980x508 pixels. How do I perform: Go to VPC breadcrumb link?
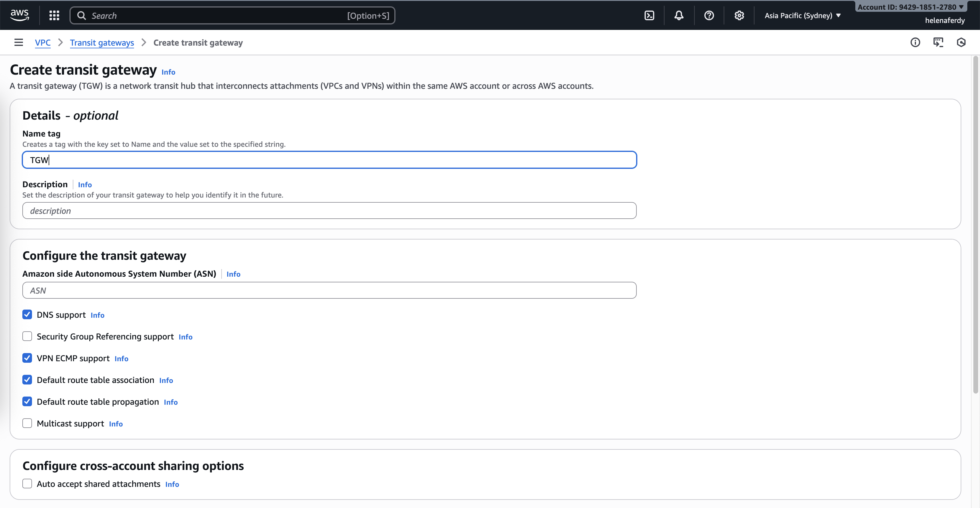43,43
